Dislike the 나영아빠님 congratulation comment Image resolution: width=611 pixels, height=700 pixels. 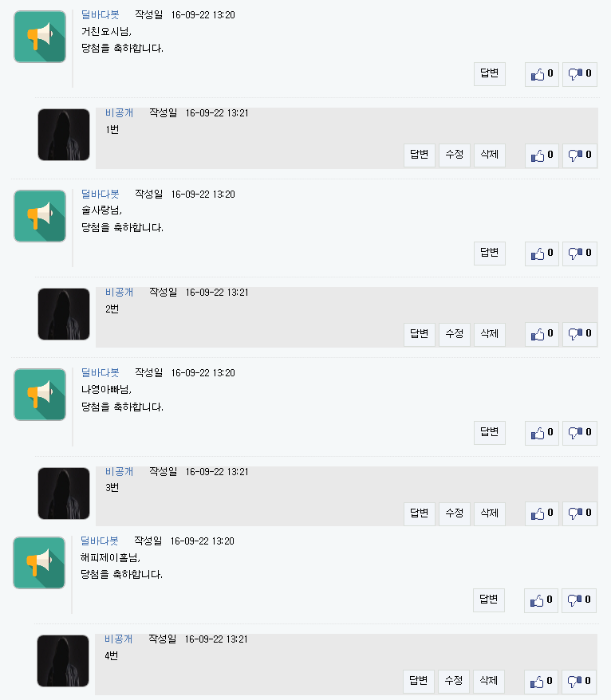579,433
